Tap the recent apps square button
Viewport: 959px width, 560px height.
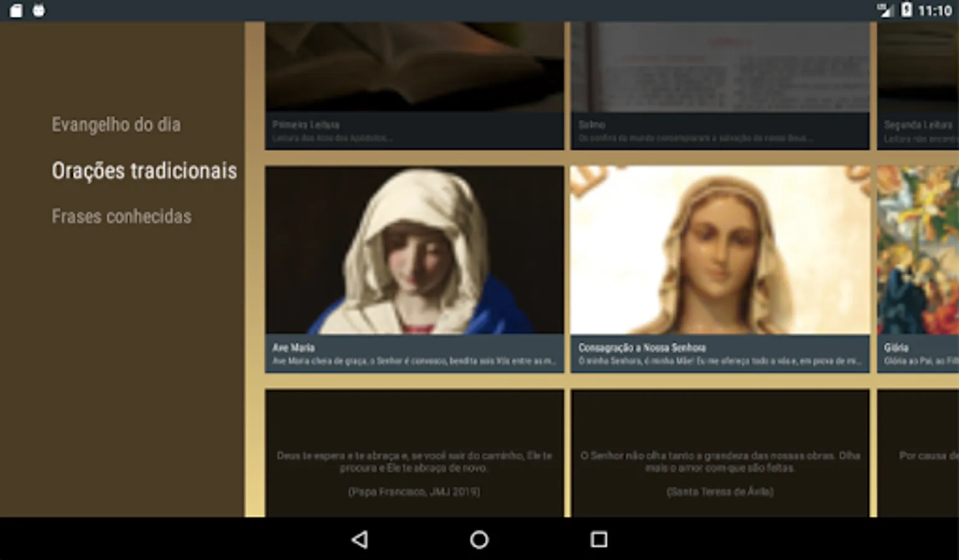(599, 539)
